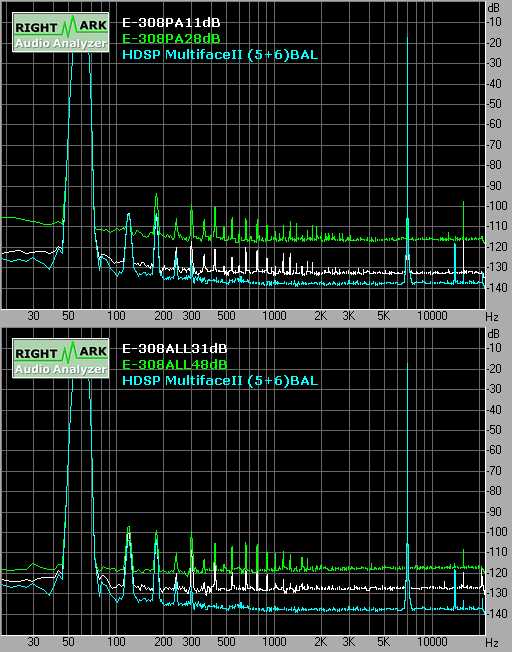Select the white E-308PA11dB legend label
This screenshot has width=512, height=652.
pyautogui.click(x=171, y=22)
